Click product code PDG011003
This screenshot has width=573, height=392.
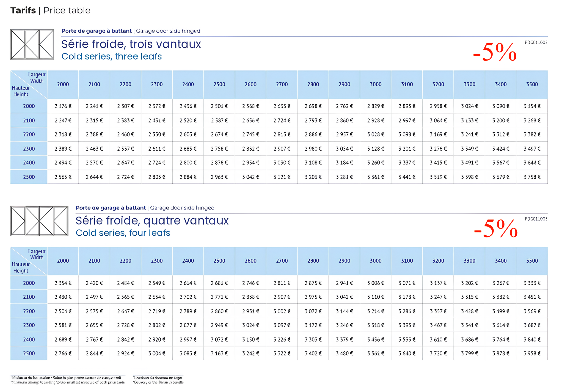536,219
